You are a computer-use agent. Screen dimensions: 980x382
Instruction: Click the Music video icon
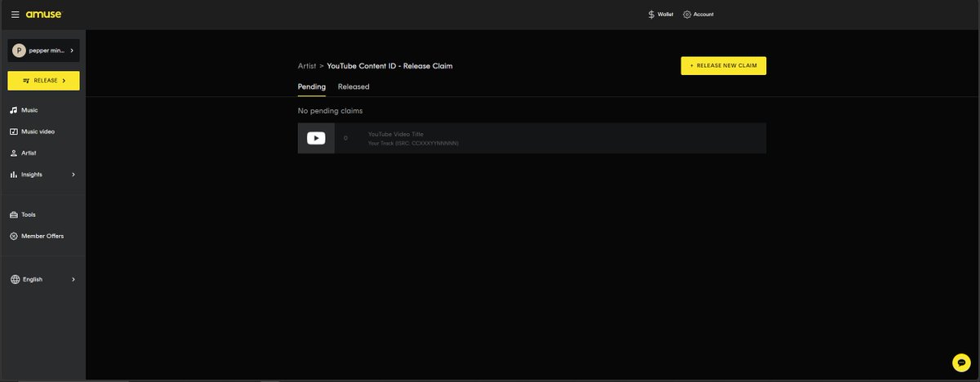coord(14,131)
